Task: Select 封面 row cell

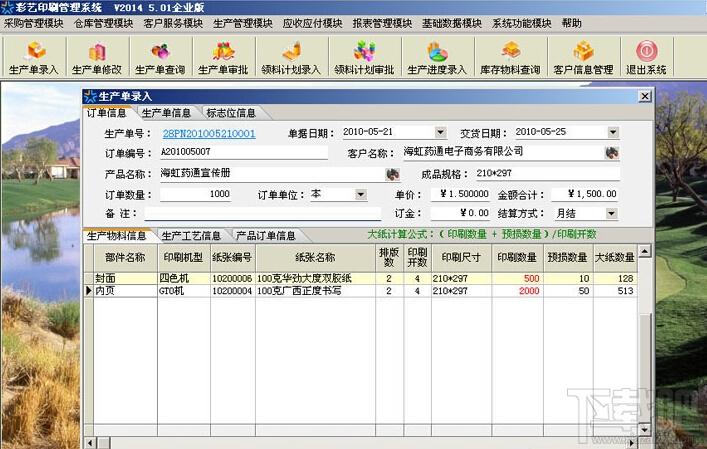Action: [x=125, y=279]
